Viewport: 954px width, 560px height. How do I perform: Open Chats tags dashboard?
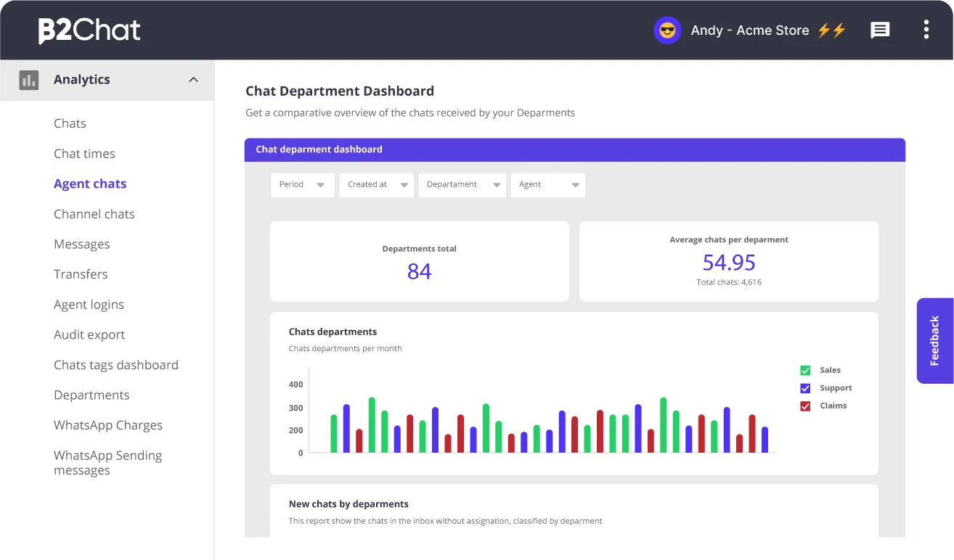pos(116,365)
